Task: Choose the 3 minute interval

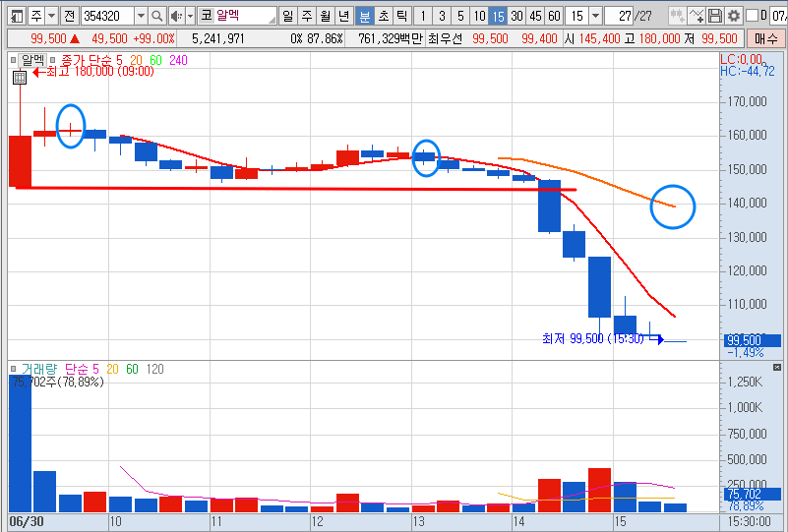Action: [442, 16]
